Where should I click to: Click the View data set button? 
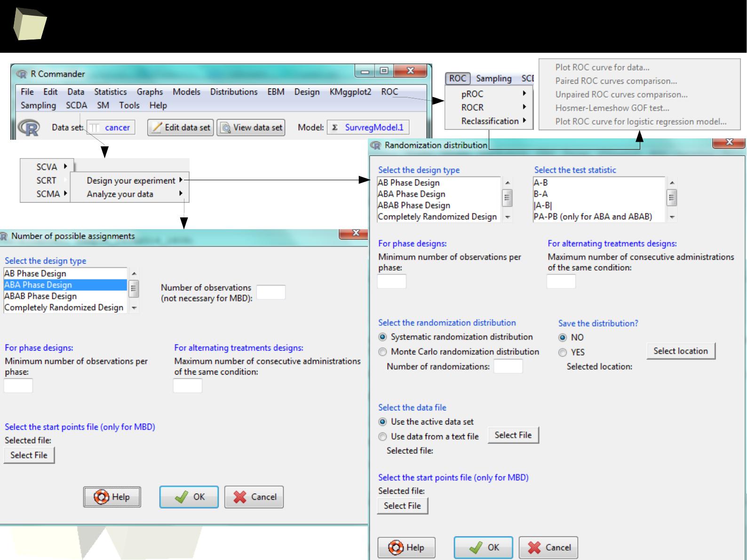click(x=251, y=128)
